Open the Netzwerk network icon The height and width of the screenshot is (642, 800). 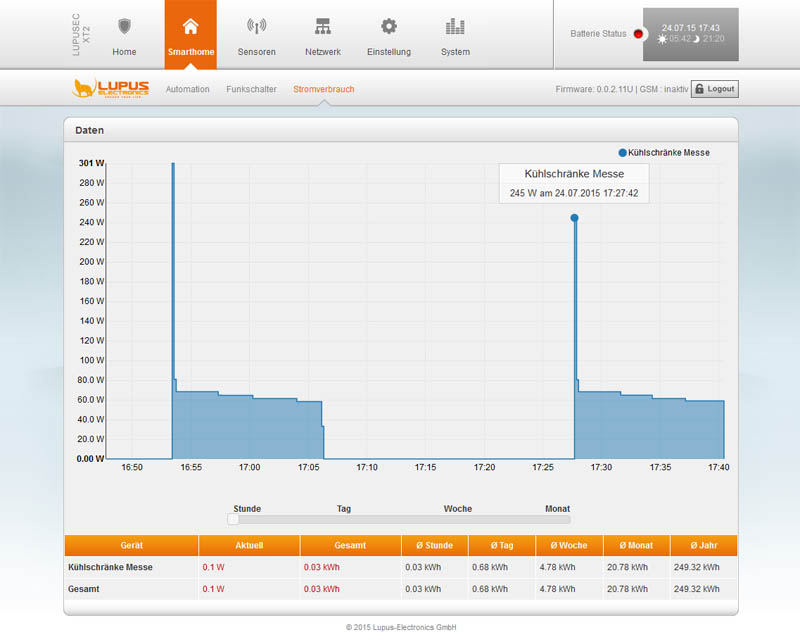click(x=322, y=26)
